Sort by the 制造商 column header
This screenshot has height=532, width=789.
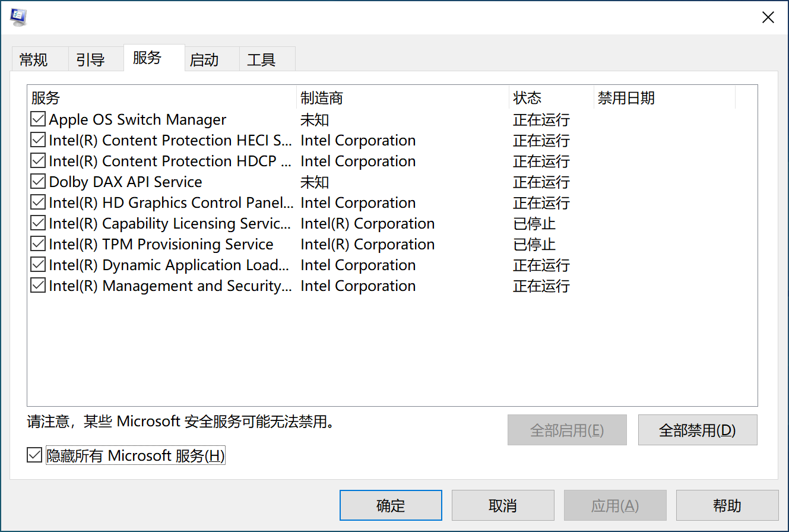(401, 98)
